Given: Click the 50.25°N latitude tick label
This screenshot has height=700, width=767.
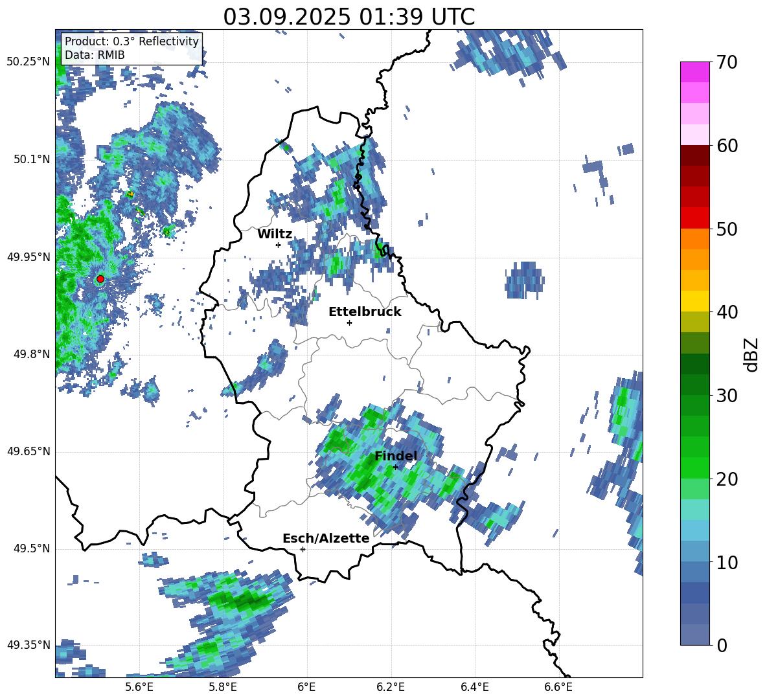Looking at the screenshot, I should (x=29, y=62).
